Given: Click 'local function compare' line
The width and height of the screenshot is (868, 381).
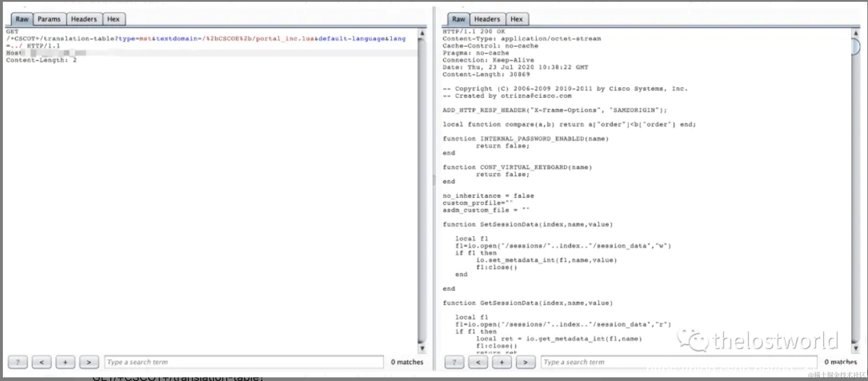Looking at the screenshot, I should (x=569, y=125).
